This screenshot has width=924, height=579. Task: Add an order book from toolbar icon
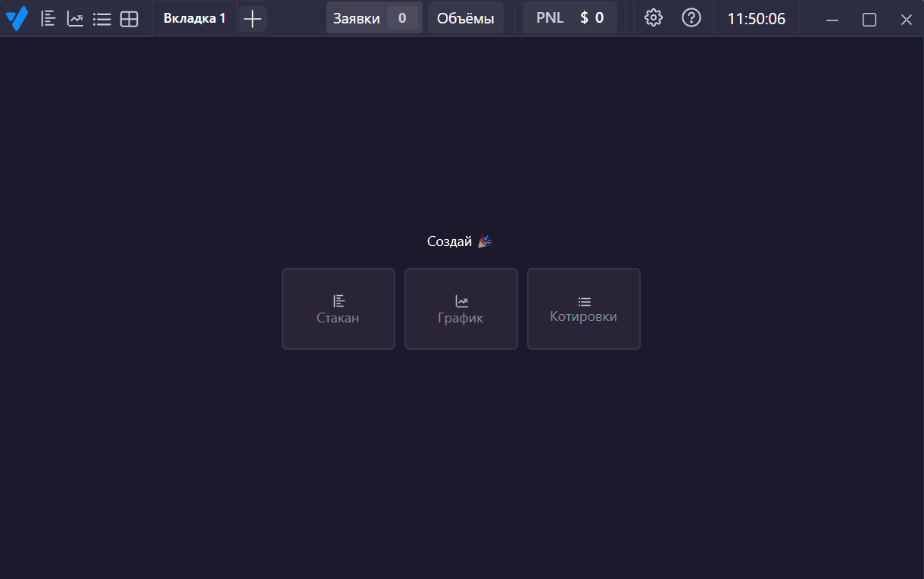[x=48, y=19]
